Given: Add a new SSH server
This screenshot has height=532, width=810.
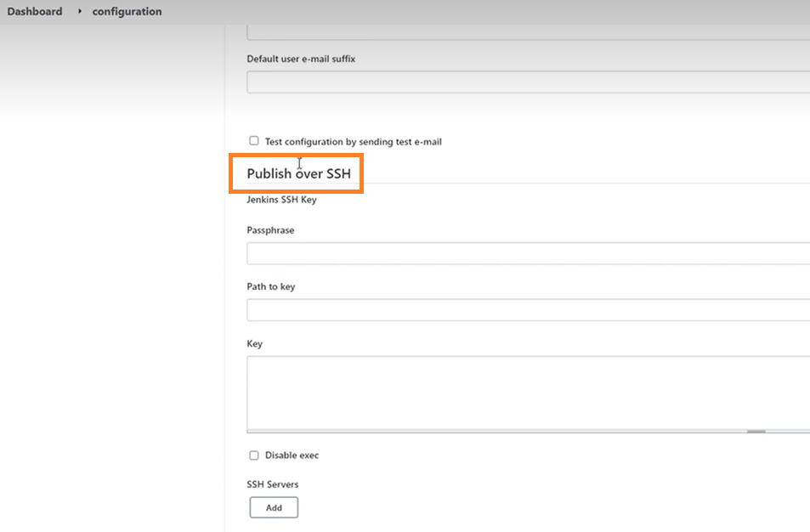Looking at the screenshot, I should coord(274,507).
